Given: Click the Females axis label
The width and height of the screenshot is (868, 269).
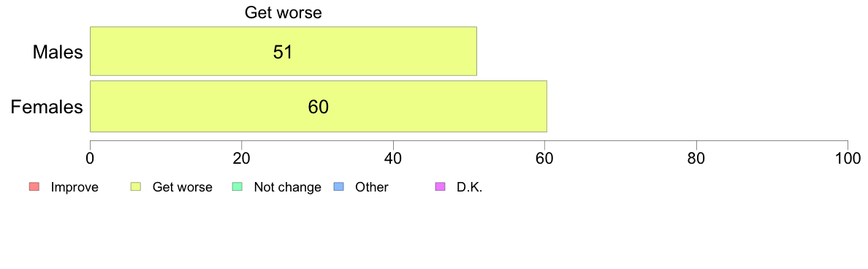Looking at the screenshot, I should (x=47, y=107).
